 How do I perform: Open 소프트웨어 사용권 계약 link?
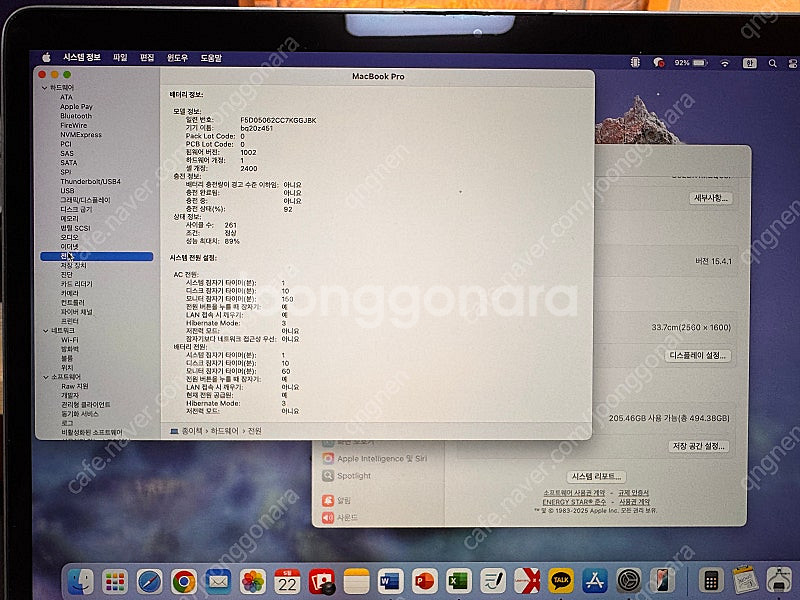pyautogui.click(x=574, y=493)
